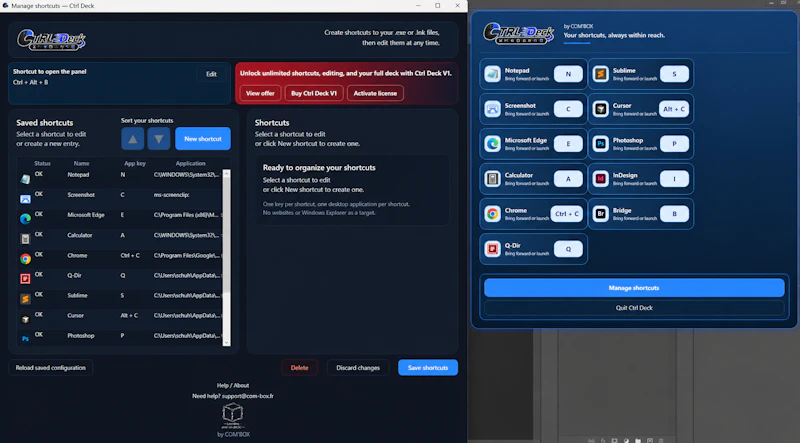Click the Photoshop icon in the deck panel
This screenshot has height=443, width=800.
pyautogui.click(x=601, y=143)
